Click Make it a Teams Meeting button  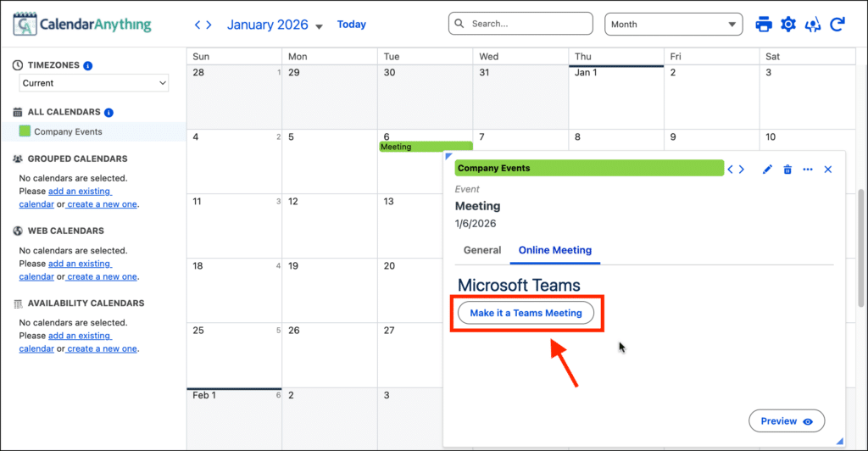tap(526, 313)
